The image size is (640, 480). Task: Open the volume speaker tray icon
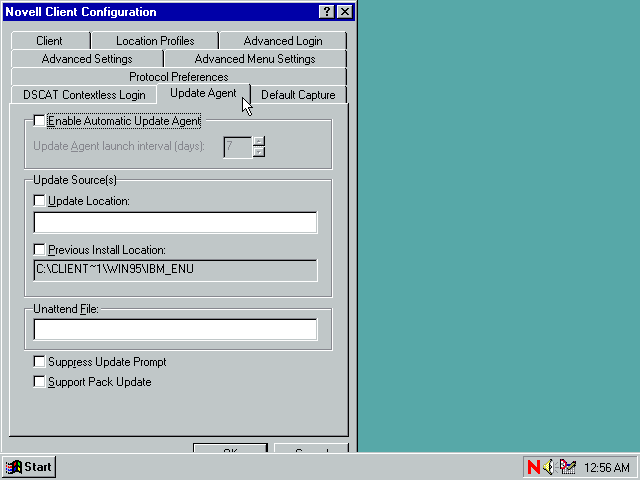(549, 467)
